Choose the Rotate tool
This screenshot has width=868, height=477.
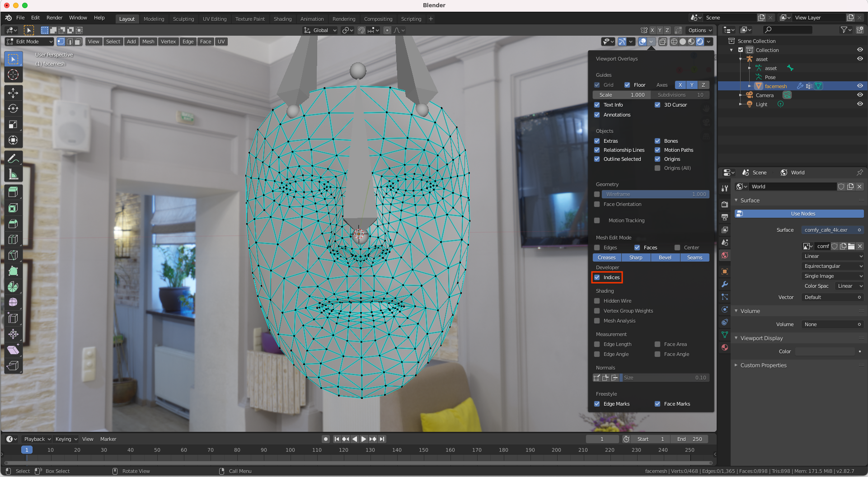click(13, 108)
